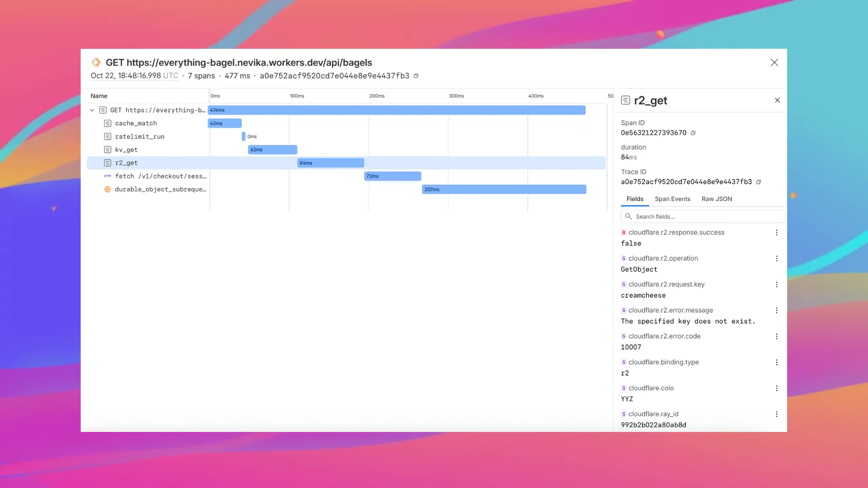Collapse the root GET span row
This screenshot has width=868, height=488.
(x=92, y=110)
